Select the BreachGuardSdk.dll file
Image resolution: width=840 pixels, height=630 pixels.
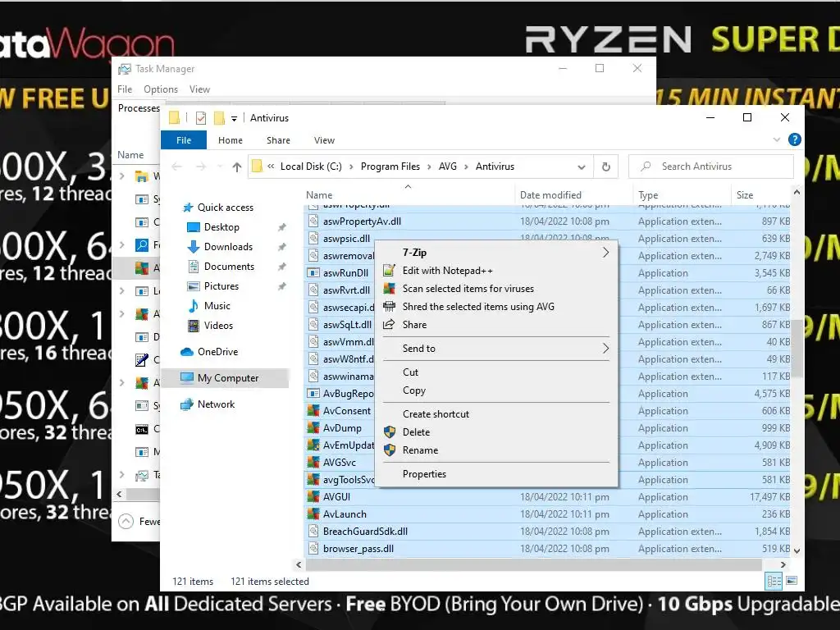pyautogui.click(x=549, y=532)
